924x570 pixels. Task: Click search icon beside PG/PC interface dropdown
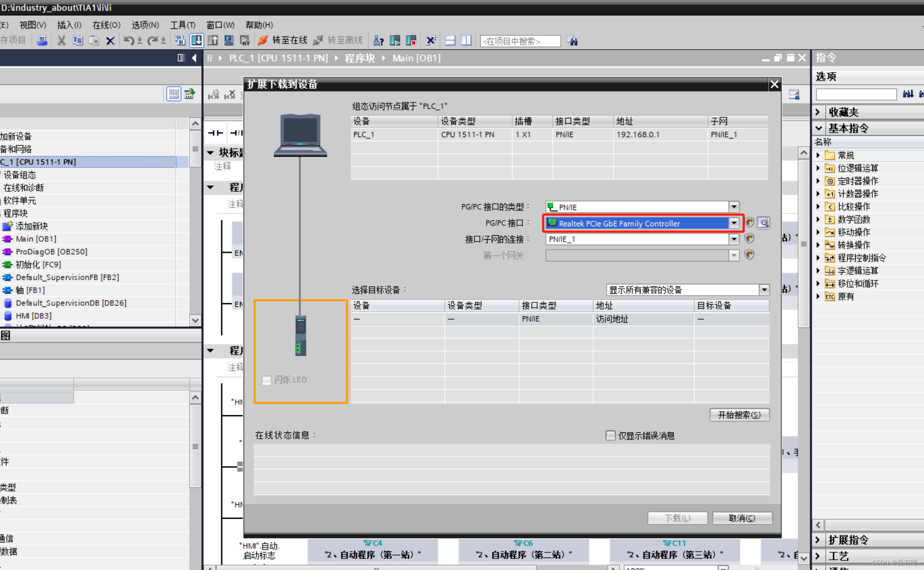point(763,223)
